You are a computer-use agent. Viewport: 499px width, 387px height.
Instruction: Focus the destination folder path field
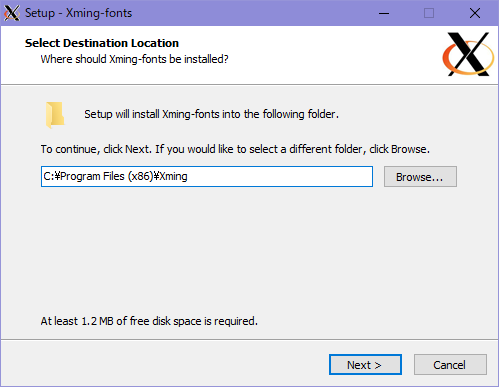(207, 177)
